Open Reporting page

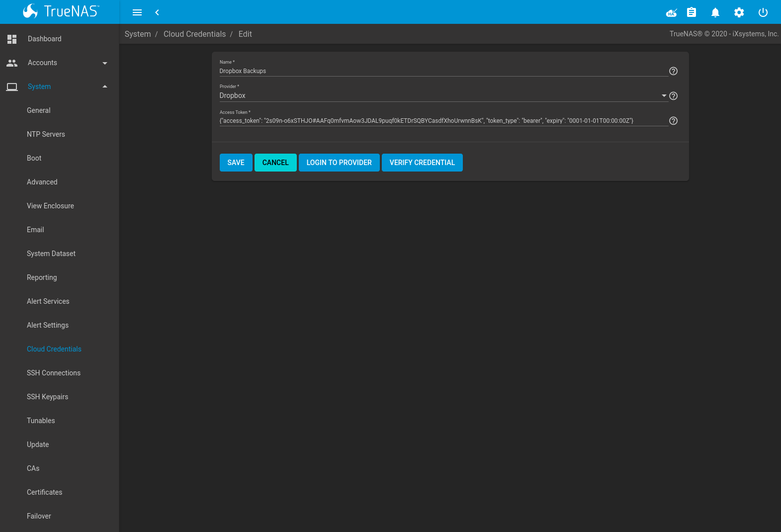pyautogui.click(x=42, y=277)
